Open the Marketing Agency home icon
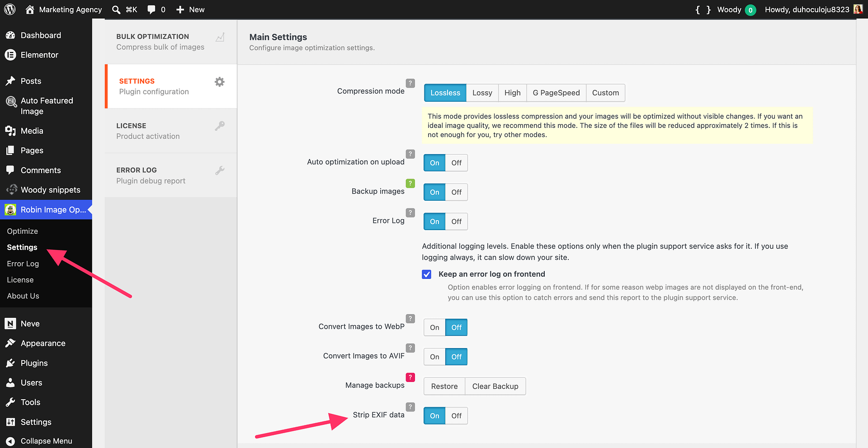 (30, 9)
